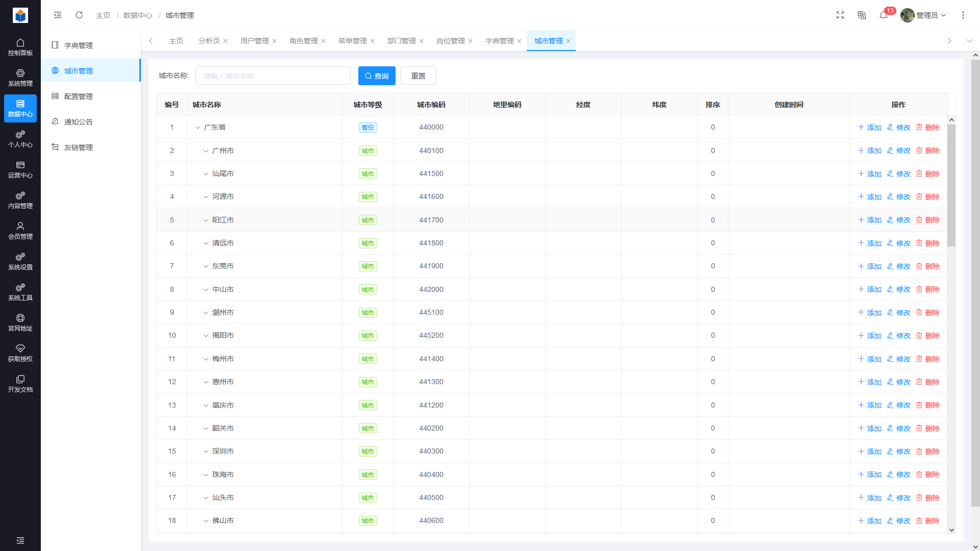Screen dimensions: 980x551
Task: Click the table vertical scrollbar thumb
Action: coord(951,185)
